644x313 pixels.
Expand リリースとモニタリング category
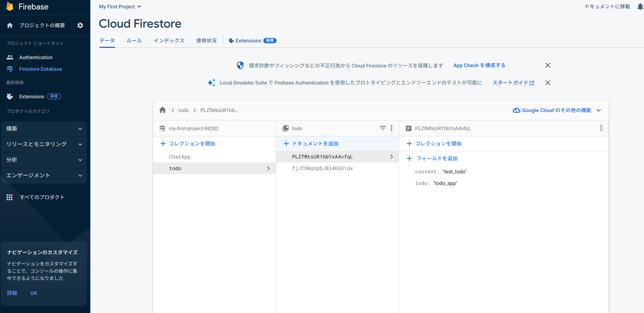[44, 144]
